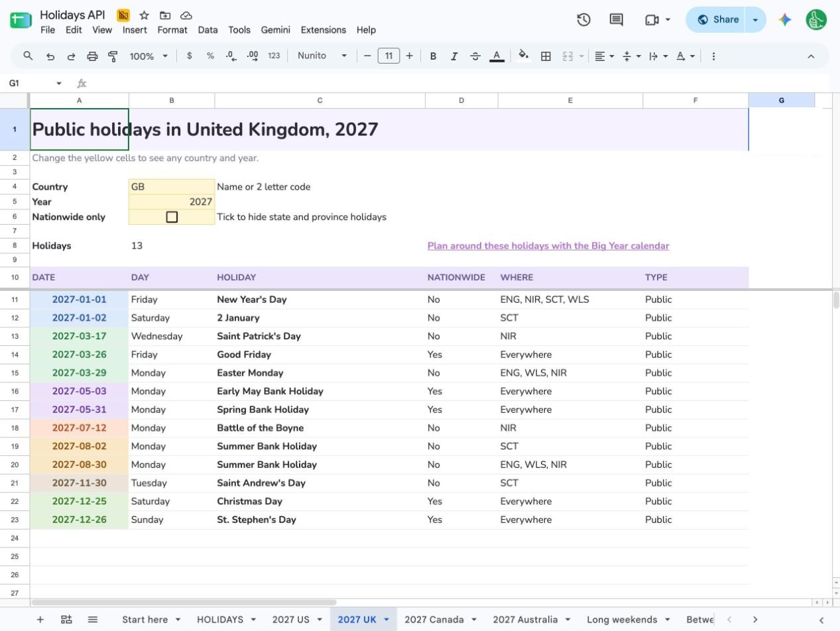
Task: Open the Name box dropdown arrow
Action: [x=59, y=84]
